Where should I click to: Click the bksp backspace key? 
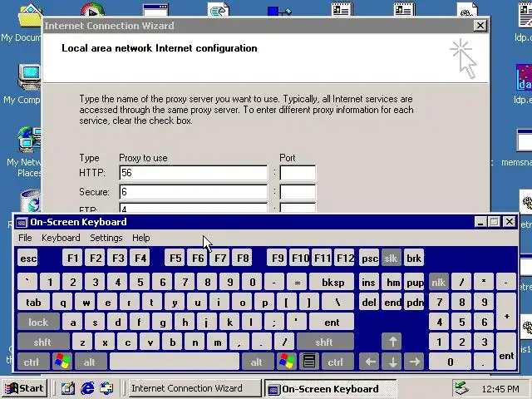(x=332, y=282)
